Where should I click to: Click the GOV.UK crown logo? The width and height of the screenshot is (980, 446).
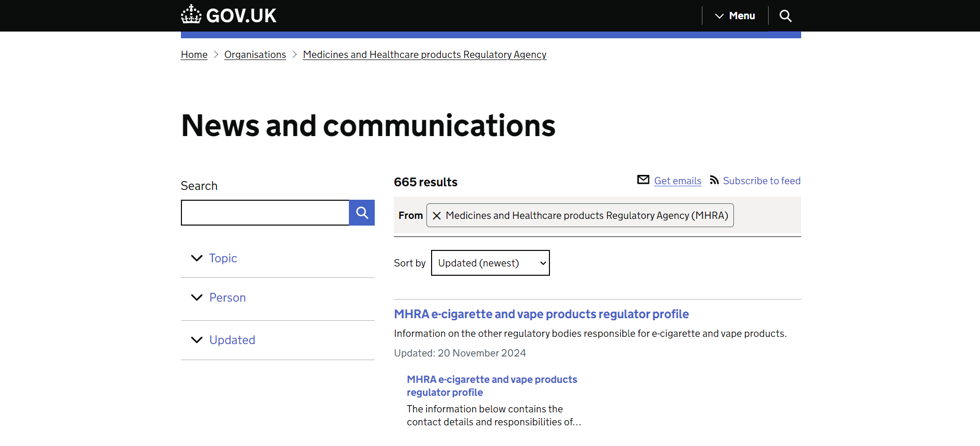click(191, 14)
